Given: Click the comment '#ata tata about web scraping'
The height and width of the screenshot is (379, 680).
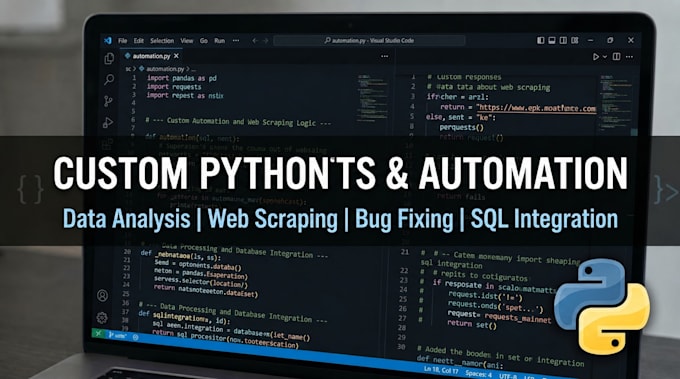Looking at the screenshot, I should (x=488, y=87).
